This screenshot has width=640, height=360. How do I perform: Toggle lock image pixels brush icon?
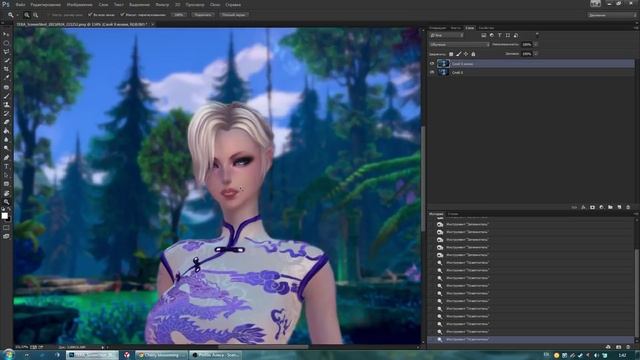coord(459,54)
